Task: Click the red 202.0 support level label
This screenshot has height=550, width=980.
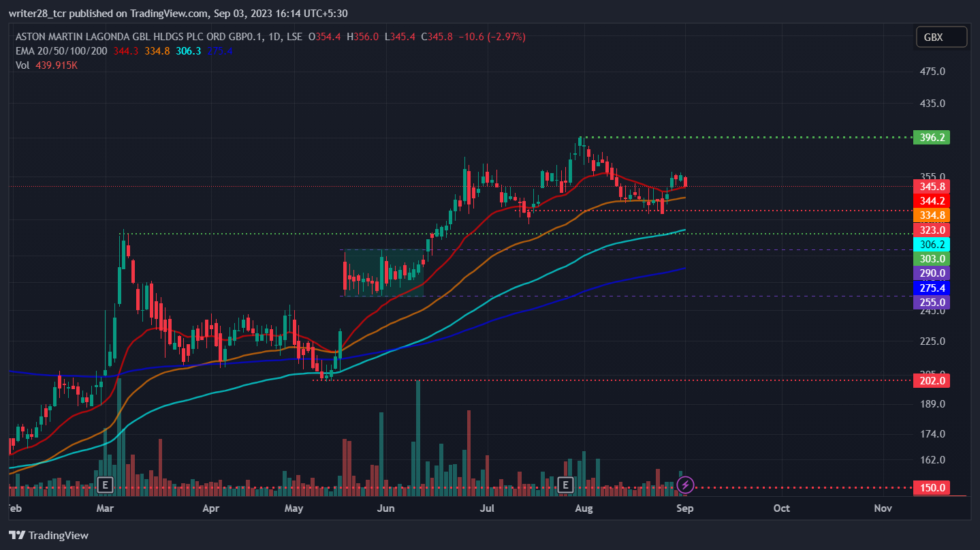Action: tap(931, 380)
